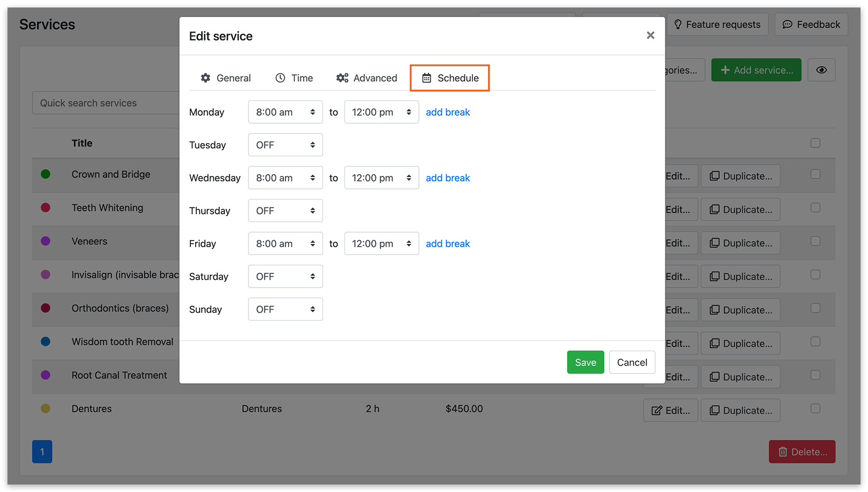Image resolution: width=868 pixels, height=492 pixels.
Task: Click the Title column header
Action: click(x=82, y=143)
